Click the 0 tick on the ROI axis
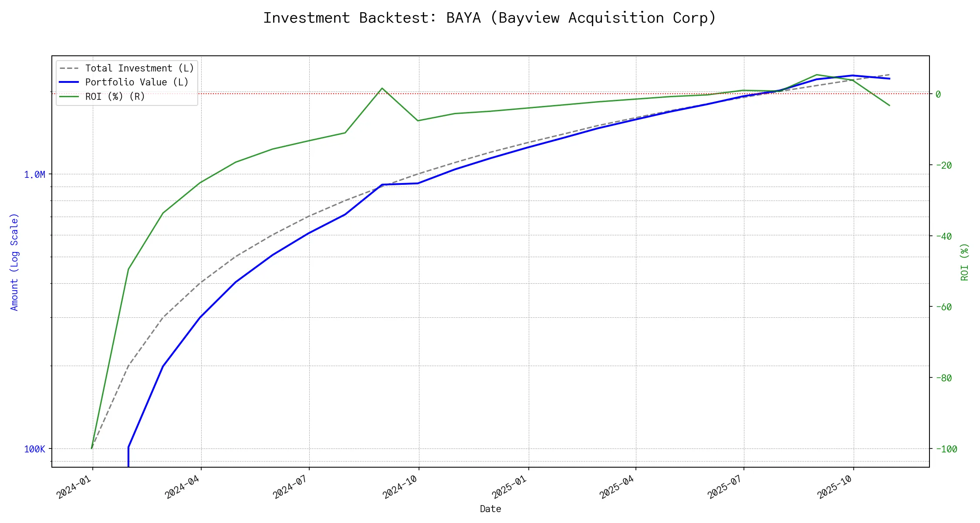Image resolution: width=980 pixels, height=523 pixels. click(x=938, y=94)
